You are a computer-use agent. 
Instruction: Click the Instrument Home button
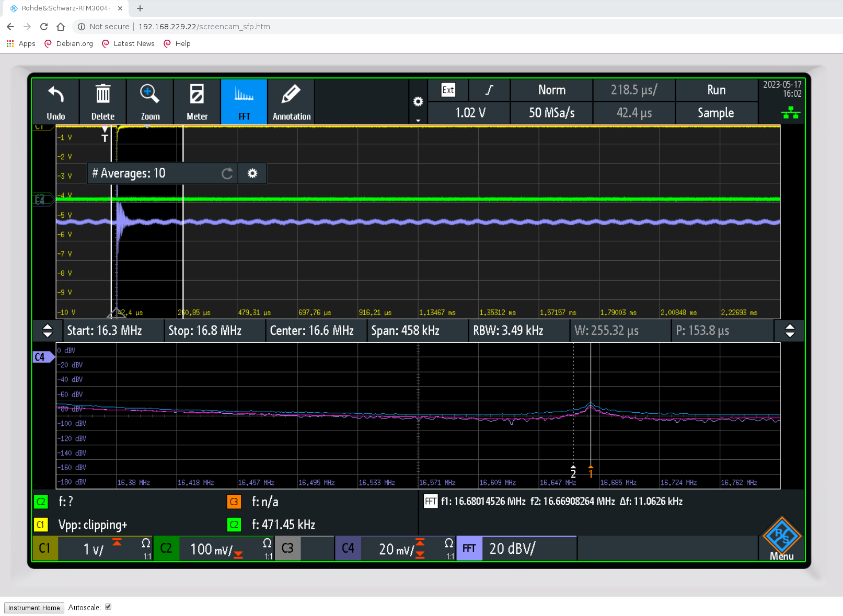pos(34,608)
